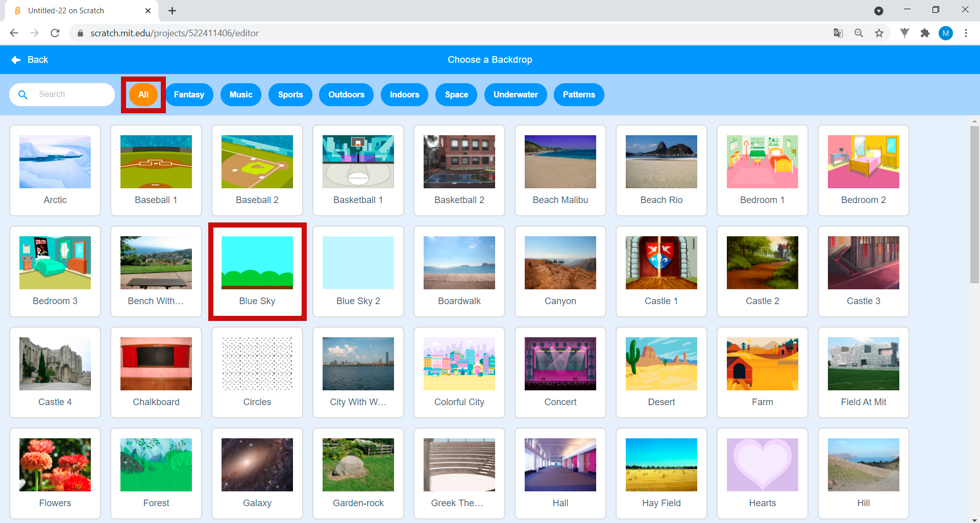
Task: Choose the Farm backdrop
Action: click(x=763, y=372)
